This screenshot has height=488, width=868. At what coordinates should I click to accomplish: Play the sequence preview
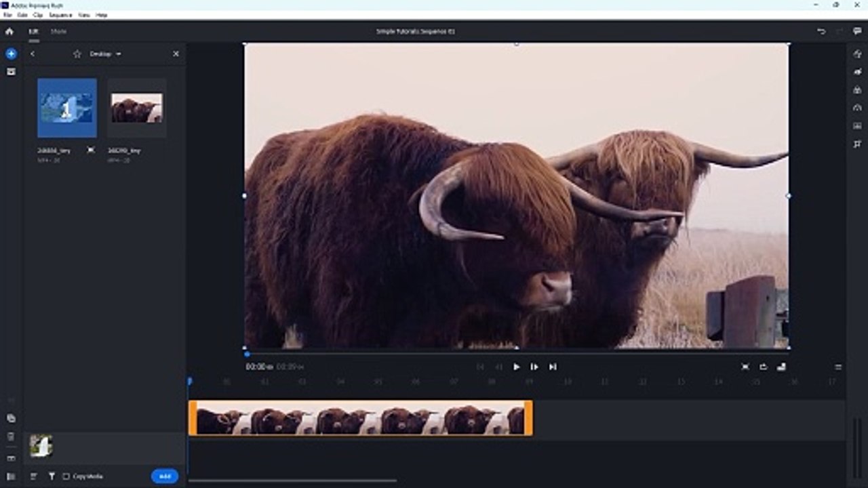click(517, 367)
